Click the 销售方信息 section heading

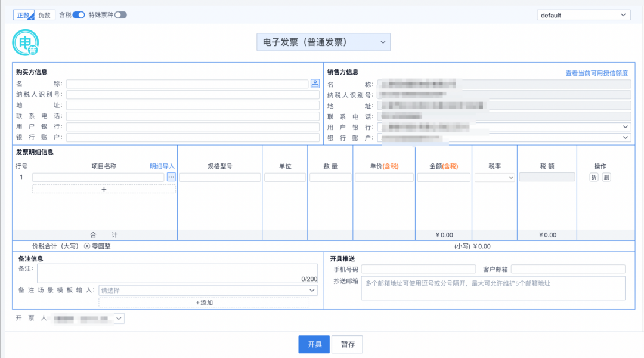(343, 72)
